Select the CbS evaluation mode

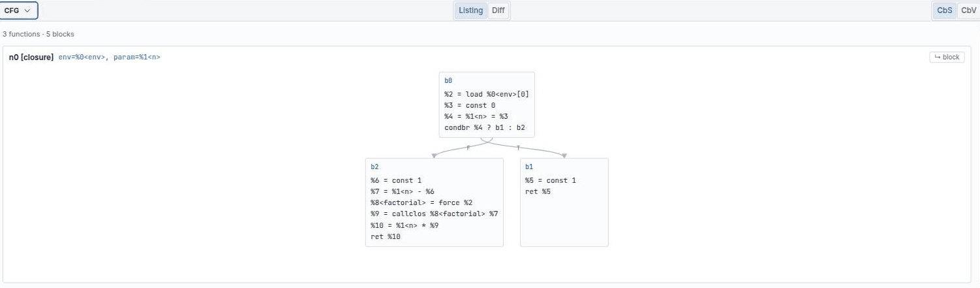tap(945, 10)
